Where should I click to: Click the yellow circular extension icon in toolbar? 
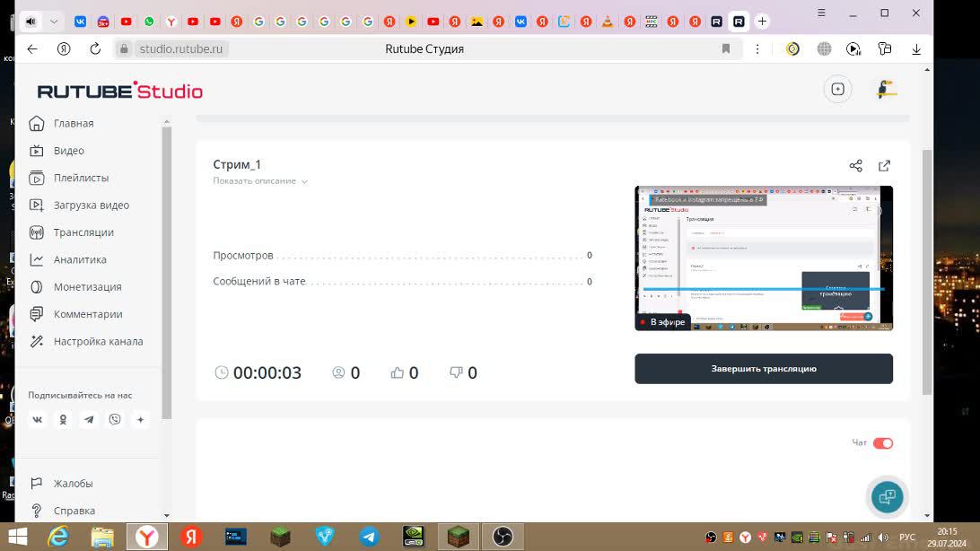792,48
